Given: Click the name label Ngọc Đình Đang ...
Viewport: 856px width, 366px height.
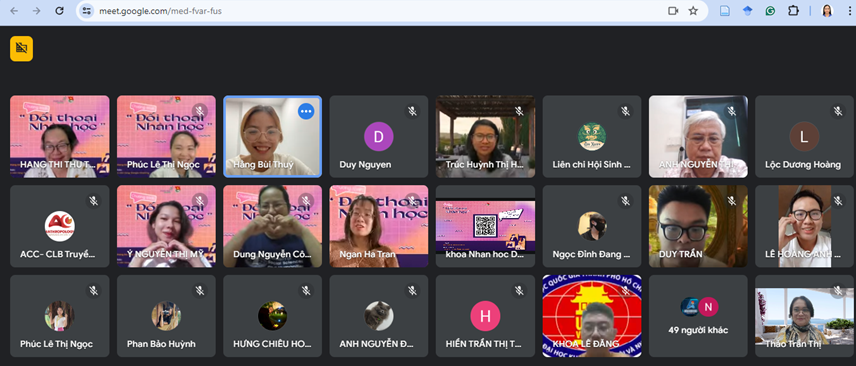Looking at the screenshot, I should click(x=591, y=255).
